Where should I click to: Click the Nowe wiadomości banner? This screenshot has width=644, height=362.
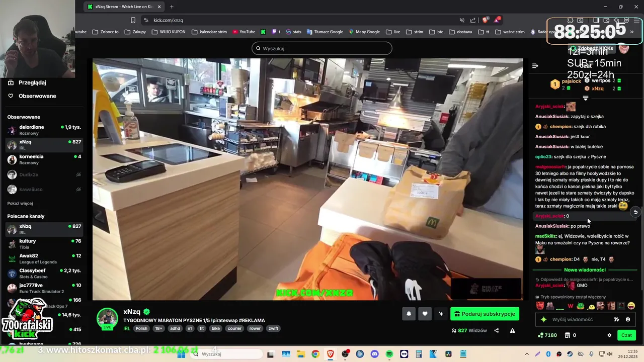[x=585, y=270]
